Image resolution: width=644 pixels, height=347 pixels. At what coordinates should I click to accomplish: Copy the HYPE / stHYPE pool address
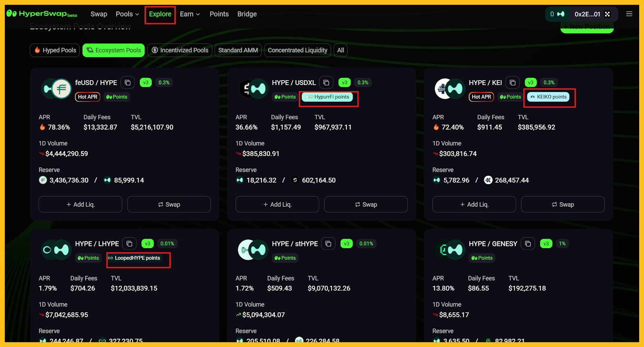pos(328,244)
